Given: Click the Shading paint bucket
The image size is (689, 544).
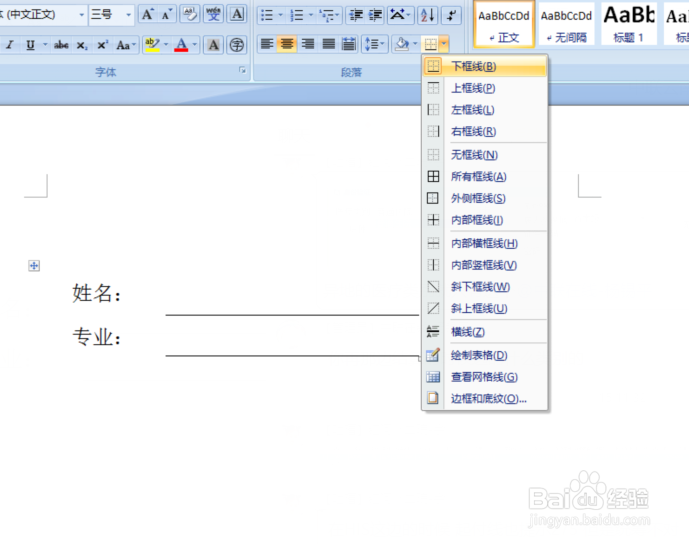Looking at the screenshot, I should click(x=402, y=44).
